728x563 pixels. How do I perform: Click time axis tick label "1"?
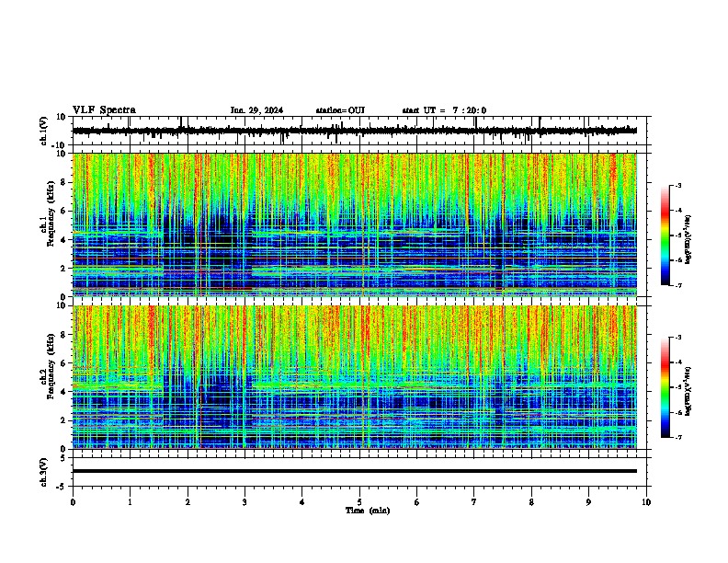tap(130, 502)
